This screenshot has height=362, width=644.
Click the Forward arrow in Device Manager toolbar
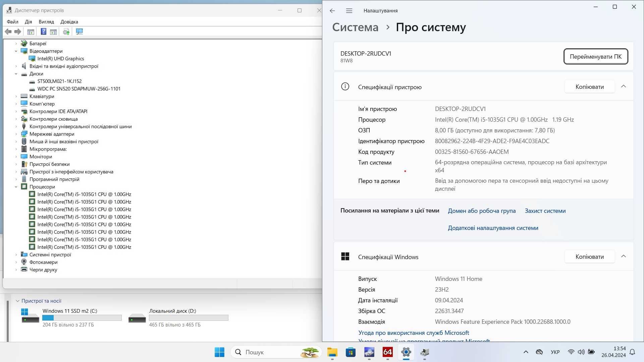(18, 32)
